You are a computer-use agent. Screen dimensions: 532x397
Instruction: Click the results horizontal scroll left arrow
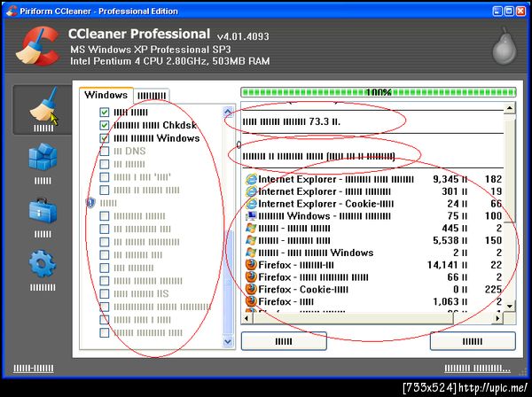tap(246, 318)
